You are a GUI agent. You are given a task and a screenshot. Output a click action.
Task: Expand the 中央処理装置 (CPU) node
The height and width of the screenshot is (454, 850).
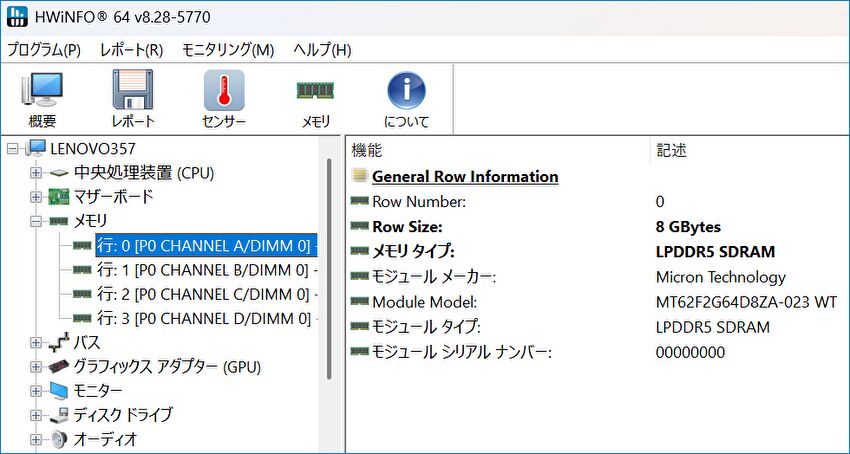(x=36, y=173)
